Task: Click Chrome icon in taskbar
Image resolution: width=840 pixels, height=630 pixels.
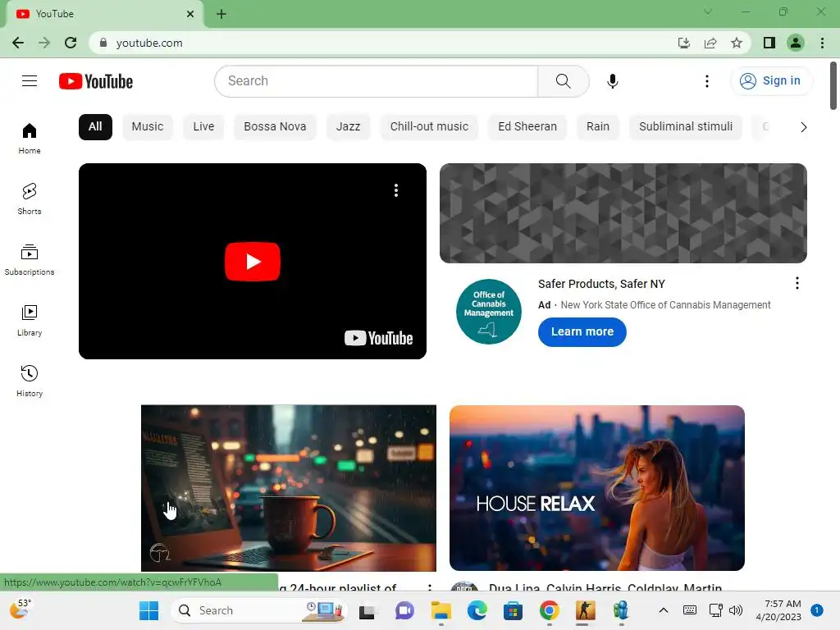Action: [549, 610]
